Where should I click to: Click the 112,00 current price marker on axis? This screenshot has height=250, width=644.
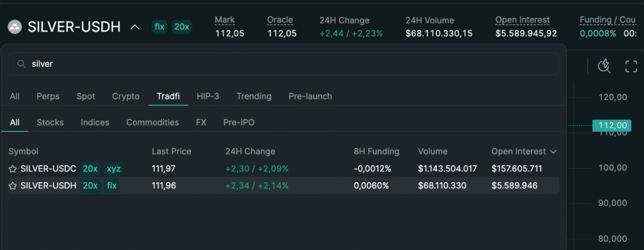pyautogui.click(x=611, y=125)
